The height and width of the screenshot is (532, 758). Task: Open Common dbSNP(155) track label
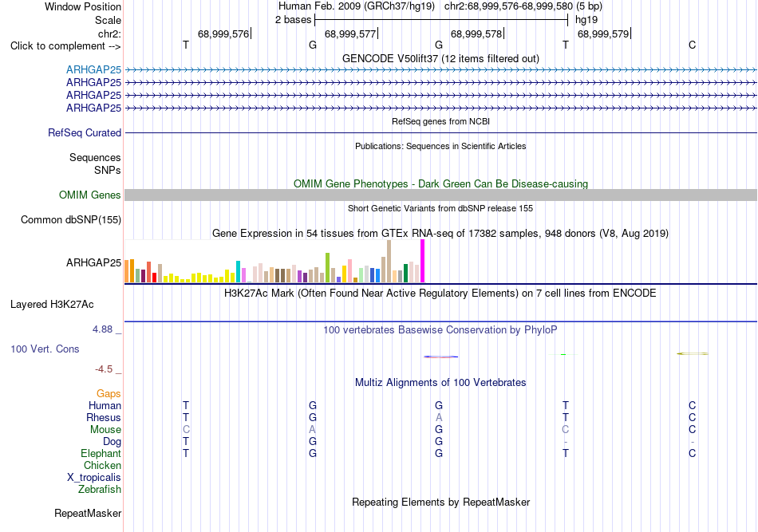point(71,220)
